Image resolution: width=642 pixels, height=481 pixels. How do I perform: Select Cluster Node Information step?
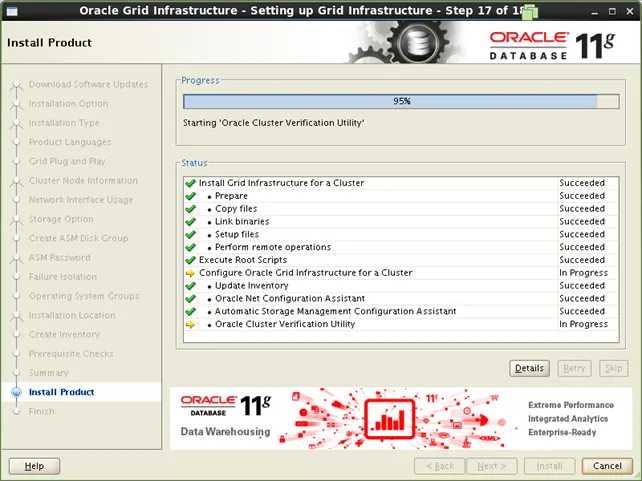point(83,181)
